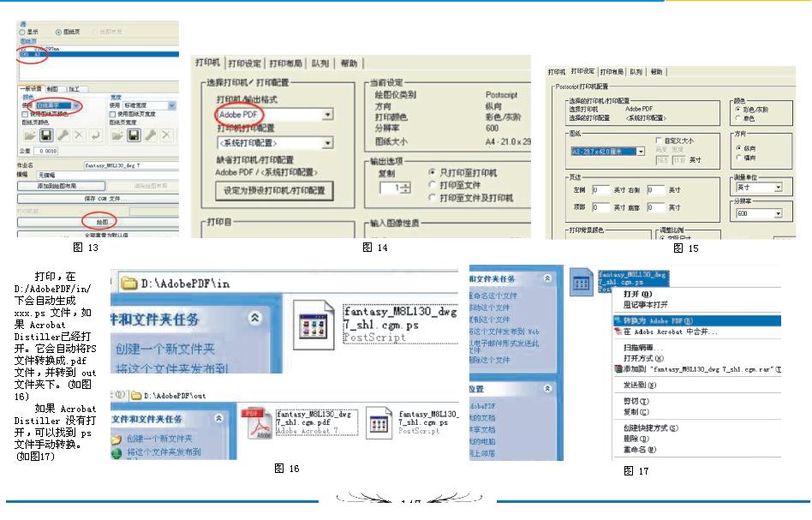Select 横向 orientation radio

pyautogui.click(x=738, y=158)
